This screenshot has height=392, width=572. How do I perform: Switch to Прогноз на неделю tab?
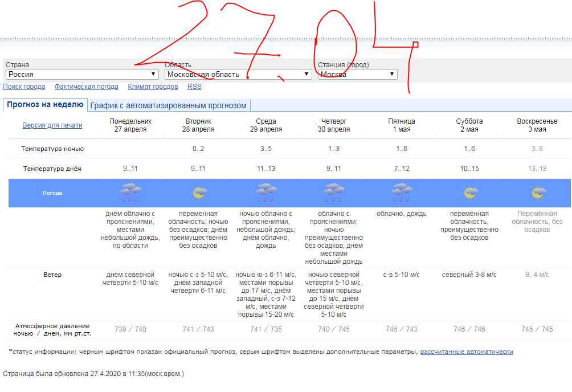[45, 105]
